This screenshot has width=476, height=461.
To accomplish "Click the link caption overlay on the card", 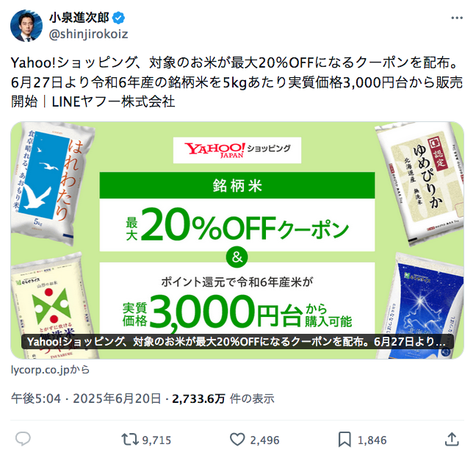I will point(237,342).
